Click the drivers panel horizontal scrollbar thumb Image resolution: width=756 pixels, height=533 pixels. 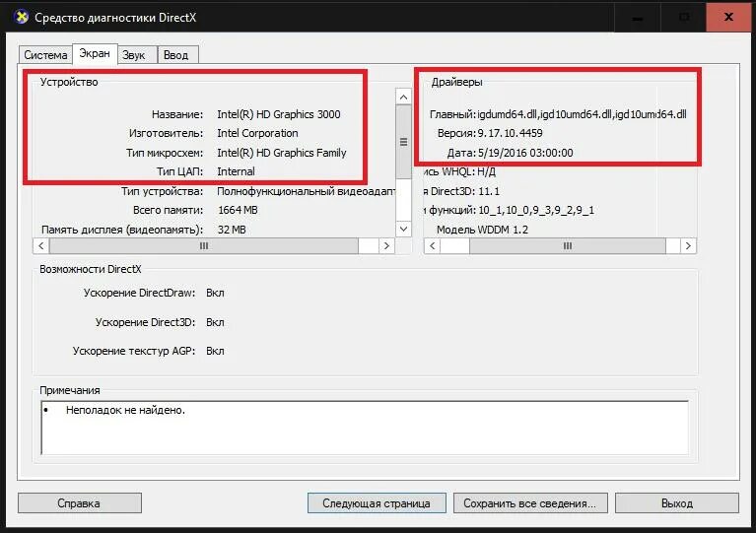pos(568,245)
